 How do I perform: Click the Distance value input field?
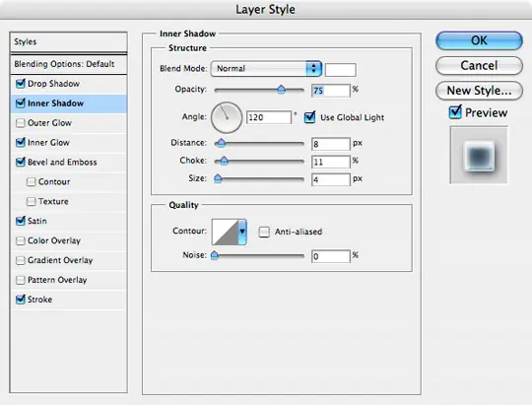pyautogui.click(x=331, y=144)
